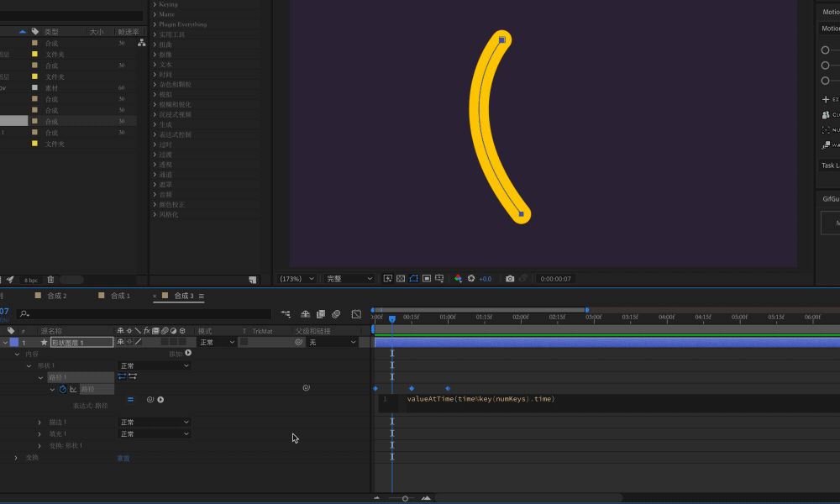This screenshot has height=504, width=840.
Task: Click the timeline zoom slider handle
Action: (x=405, y=498)
